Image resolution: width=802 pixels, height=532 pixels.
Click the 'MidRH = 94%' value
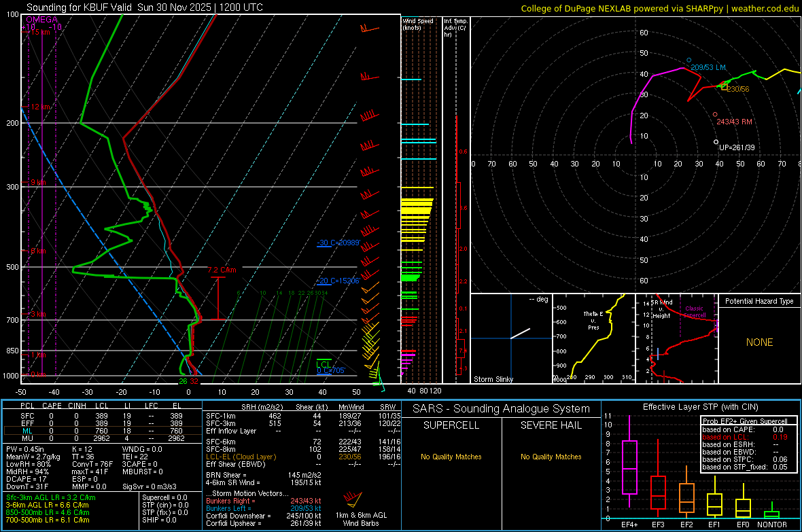[x=28, y=472]
